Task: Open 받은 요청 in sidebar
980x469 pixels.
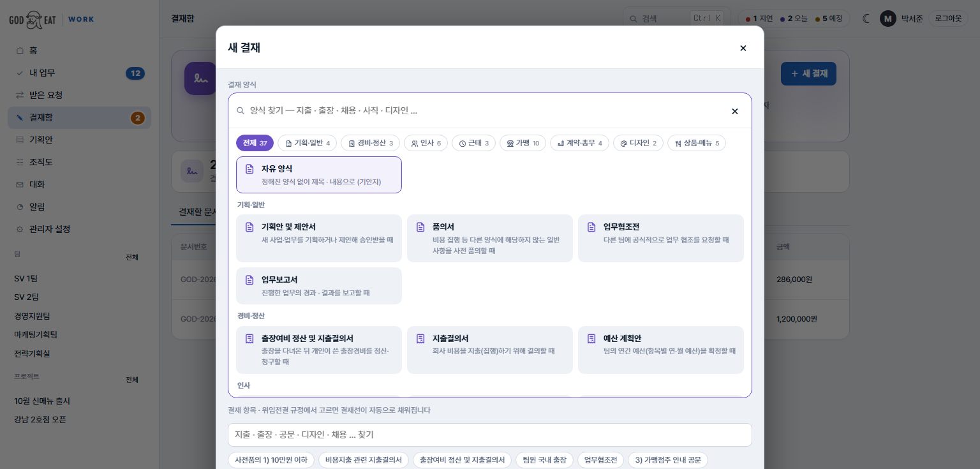Action: (x=79, y=95)
